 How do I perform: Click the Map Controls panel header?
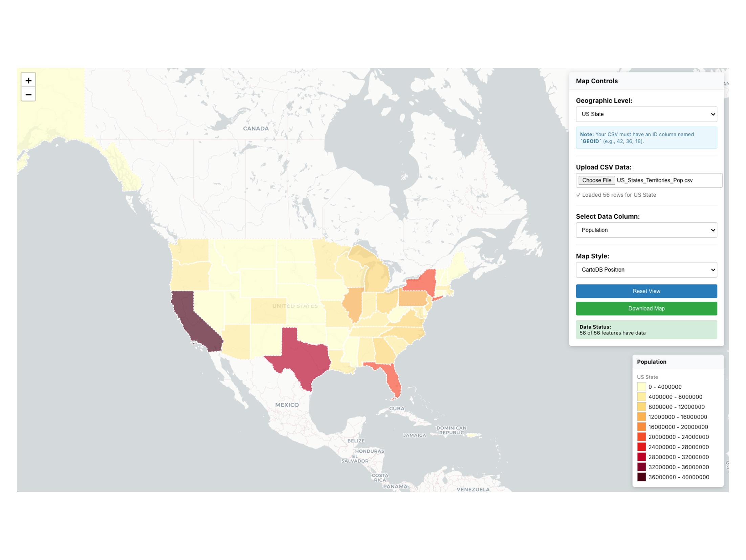point(596,81)
